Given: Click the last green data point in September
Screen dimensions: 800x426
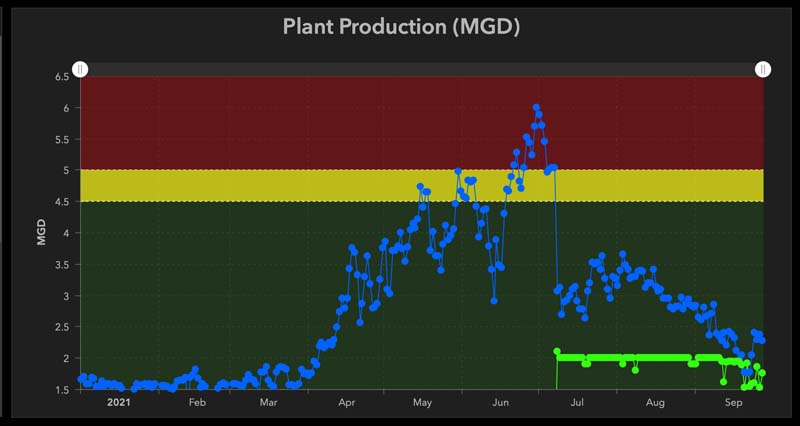Looking at the screenshot, I should (x=762, y=373).
